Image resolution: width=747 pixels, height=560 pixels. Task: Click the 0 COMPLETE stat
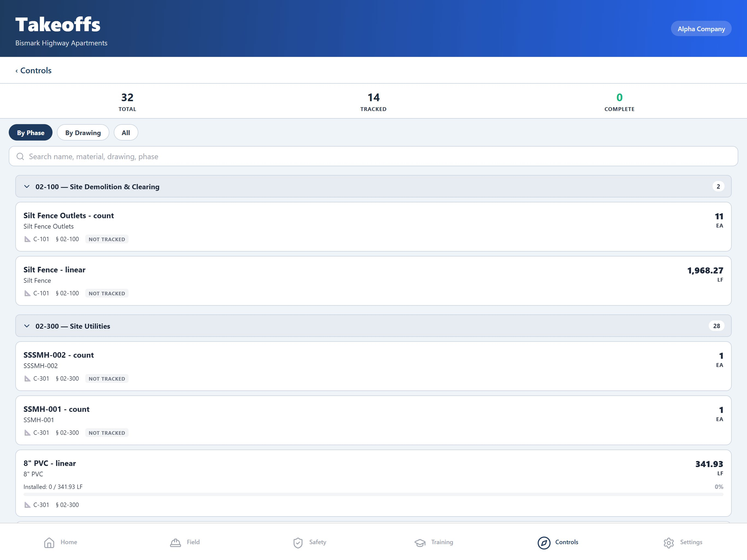pos(619,102)
